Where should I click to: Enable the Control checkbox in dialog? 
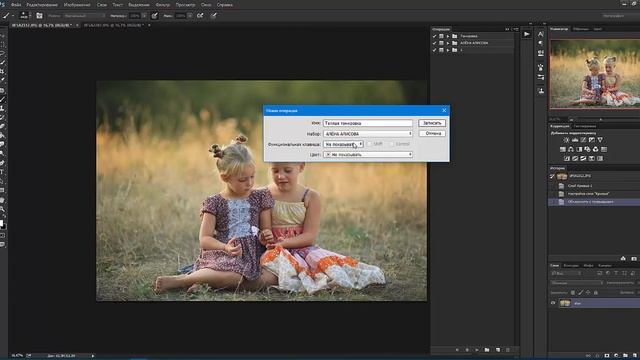point(391,144)
